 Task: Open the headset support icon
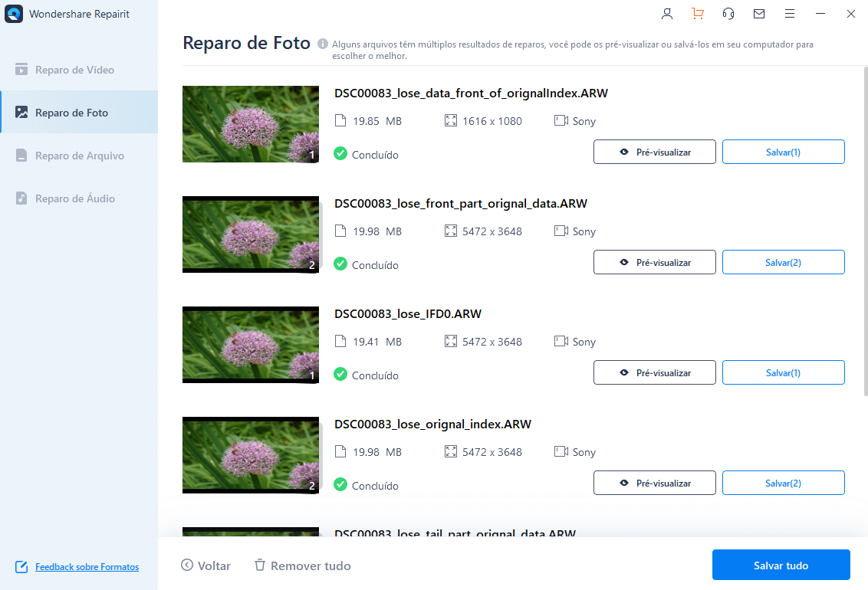point(728,14)
